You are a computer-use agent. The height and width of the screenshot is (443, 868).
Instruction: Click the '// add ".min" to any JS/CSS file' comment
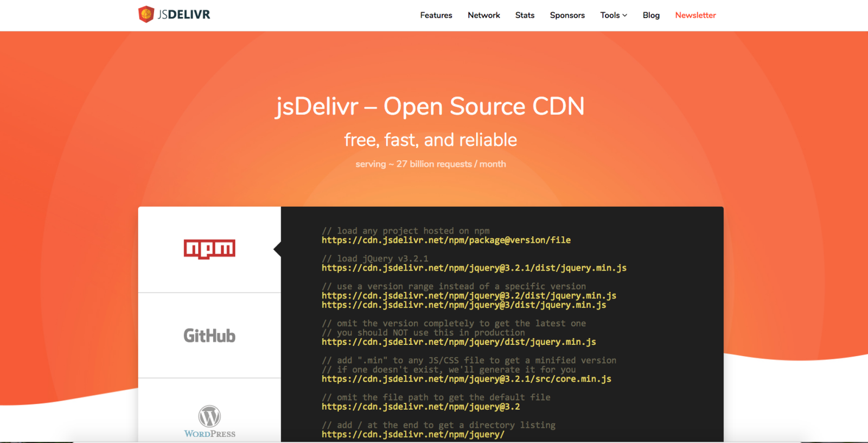pyautogui.click(x=469, y=360)
